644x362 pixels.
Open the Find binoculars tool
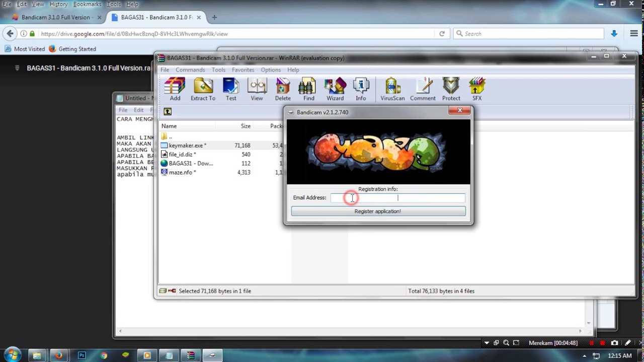309,89
